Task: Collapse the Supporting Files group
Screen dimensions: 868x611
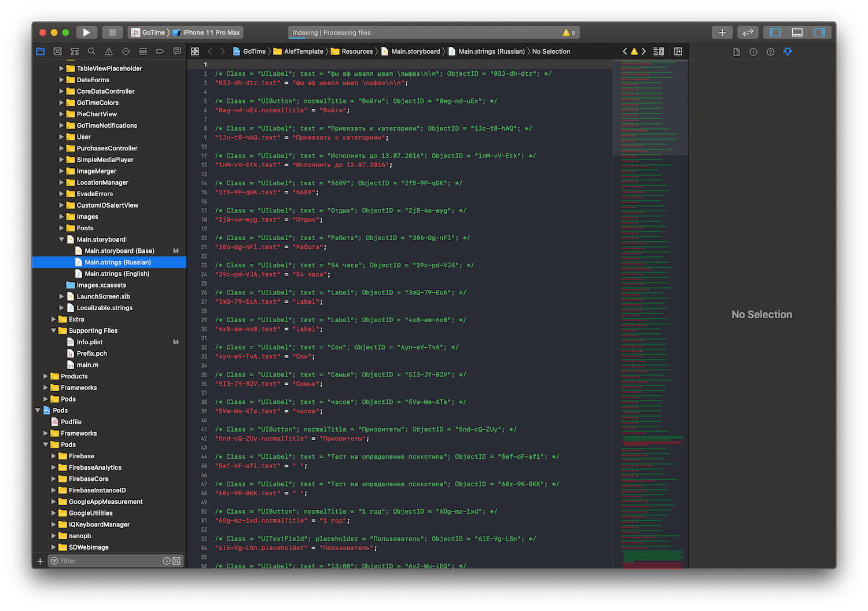Action: pyautogui.click(x=54, y=331)
